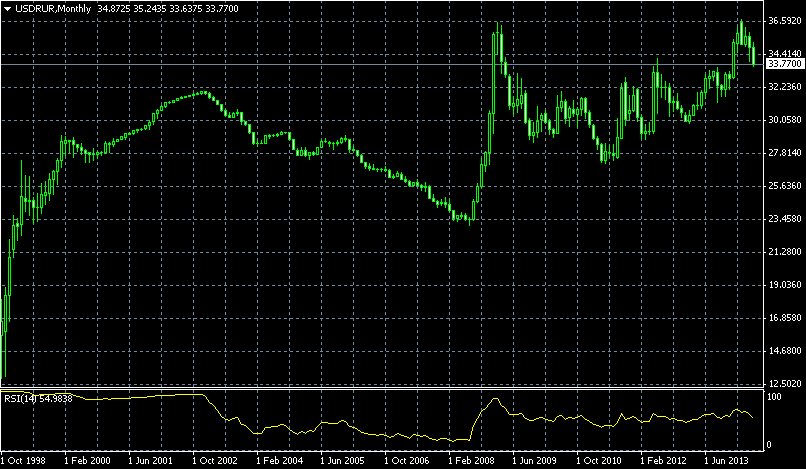Screen dimensions: 806x469
Task: Click the 30.0580 price axis label
Action: click(x=784, y=119)
